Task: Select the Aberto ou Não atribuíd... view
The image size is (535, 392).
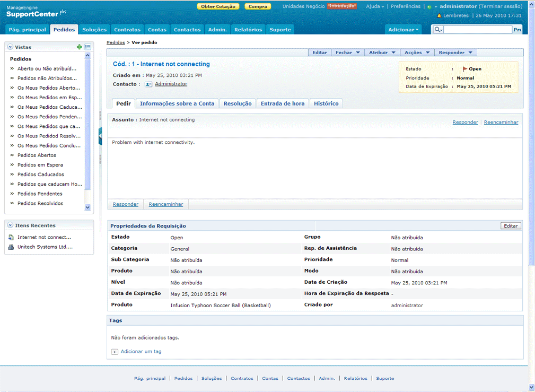Action: click(x=47, y=68)
